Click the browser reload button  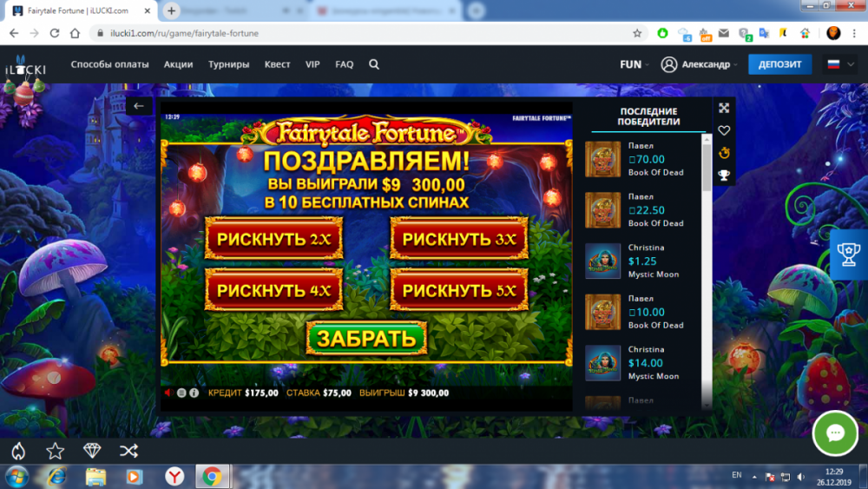tap(54, 33)
